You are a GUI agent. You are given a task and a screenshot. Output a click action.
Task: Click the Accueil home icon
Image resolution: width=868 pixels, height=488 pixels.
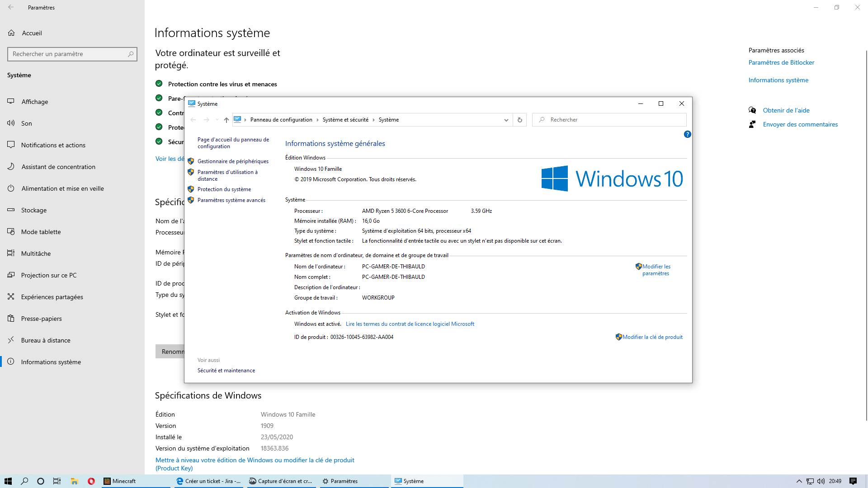pyautogui.click(x=11, y=33)
